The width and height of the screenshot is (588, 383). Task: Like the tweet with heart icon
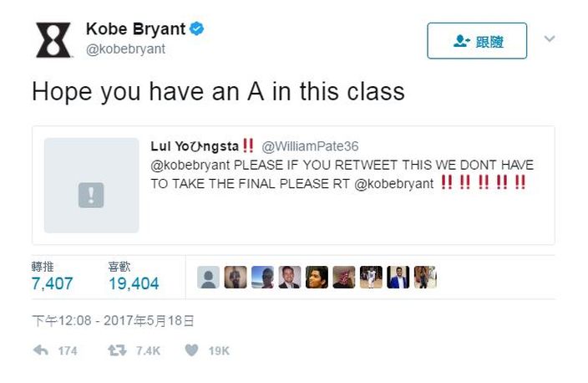coord(191,350)
